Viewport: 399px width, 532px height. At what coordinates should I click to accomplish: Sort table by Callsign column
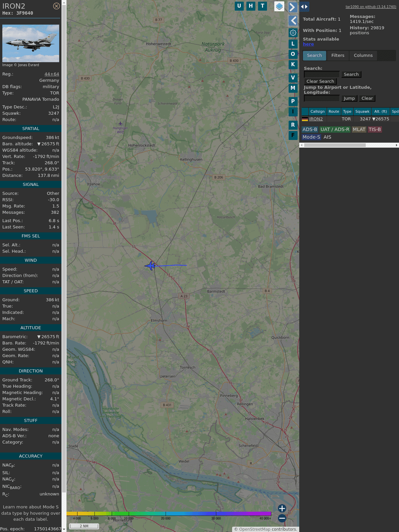tap(318, 112)
